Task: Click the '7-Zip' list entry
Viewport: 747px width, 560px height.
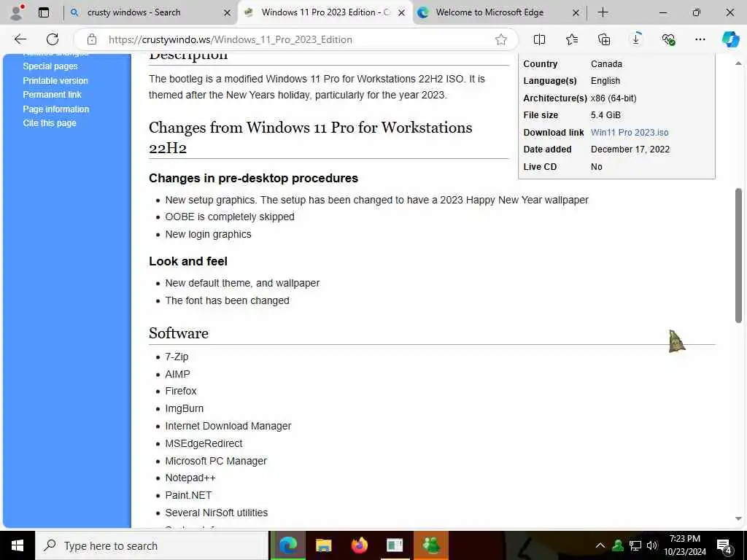Action: coord(177,357)
